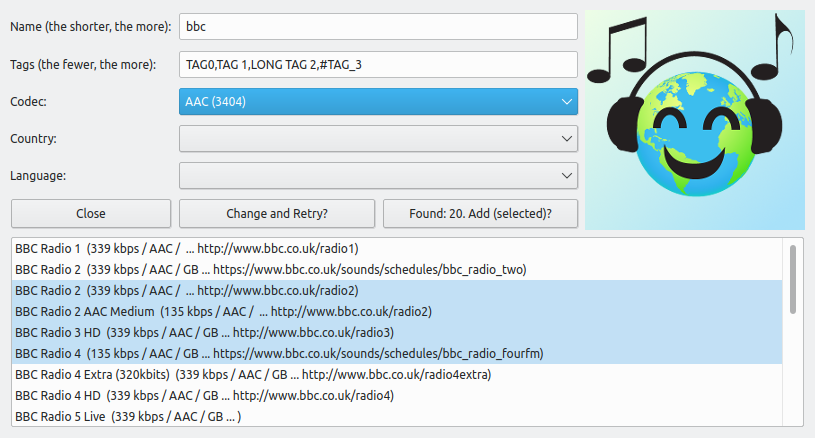815x438 pixels.
Task: Select BBC Radio 4 Extra (320kbits) row
Action: tap(397, 375)
